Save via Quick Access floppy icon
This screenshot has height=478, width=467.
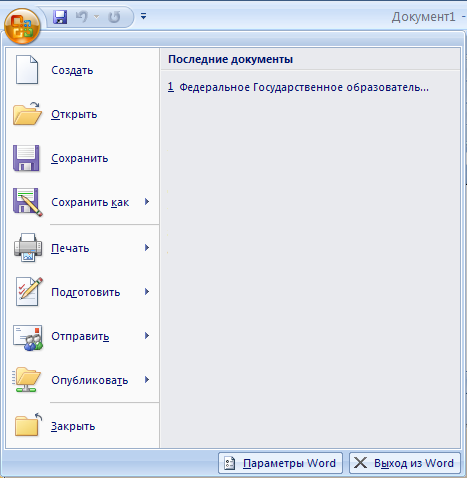[x=60, y=17]
